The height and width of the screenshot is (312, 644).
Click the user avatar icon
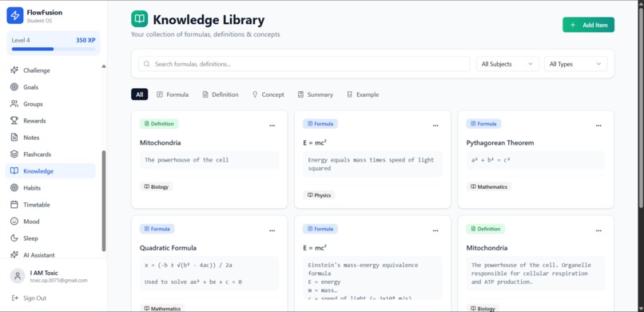coord(18,276)
